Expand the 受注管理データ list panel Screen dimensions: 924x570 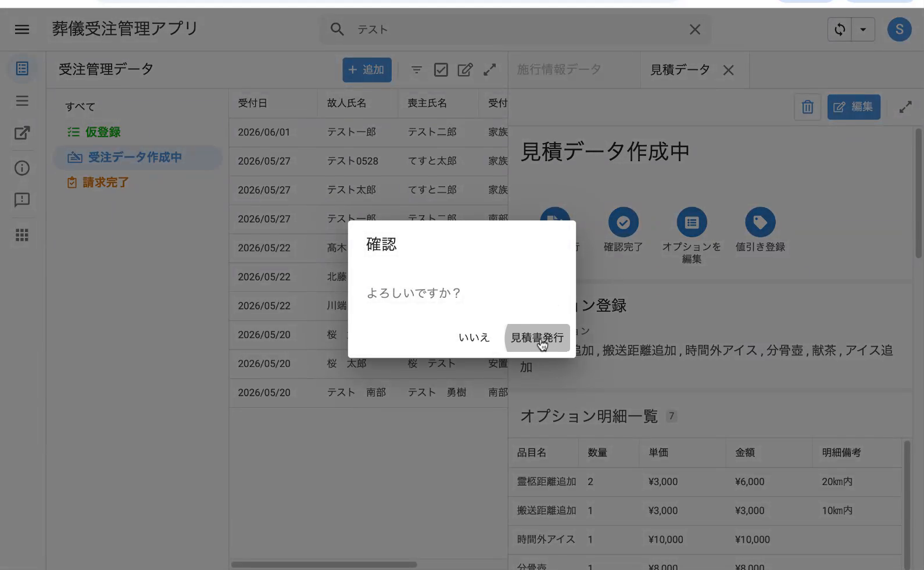(x=490, y=70)
